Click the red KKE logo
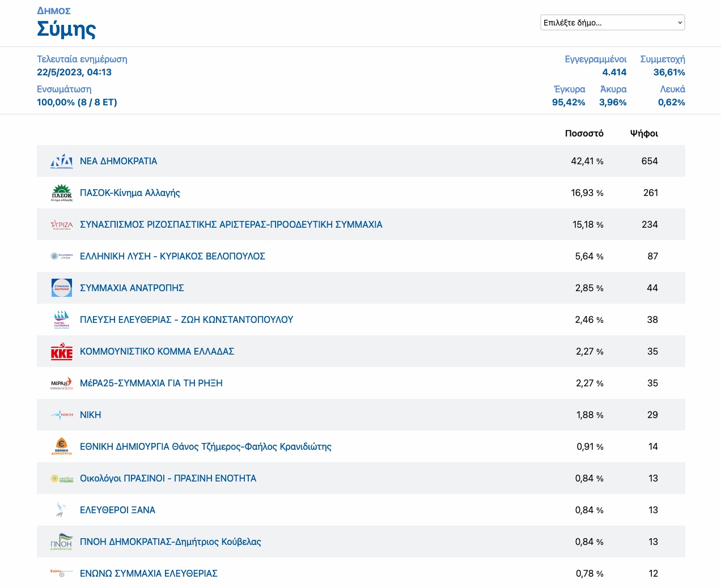 (62, 352)
